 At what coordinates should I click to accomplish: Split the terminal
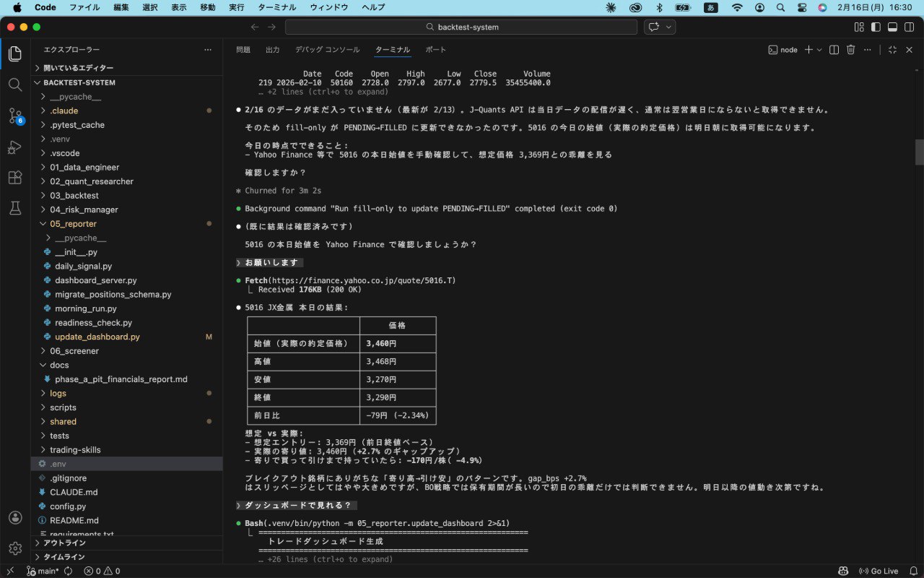[x=834, y=50]
